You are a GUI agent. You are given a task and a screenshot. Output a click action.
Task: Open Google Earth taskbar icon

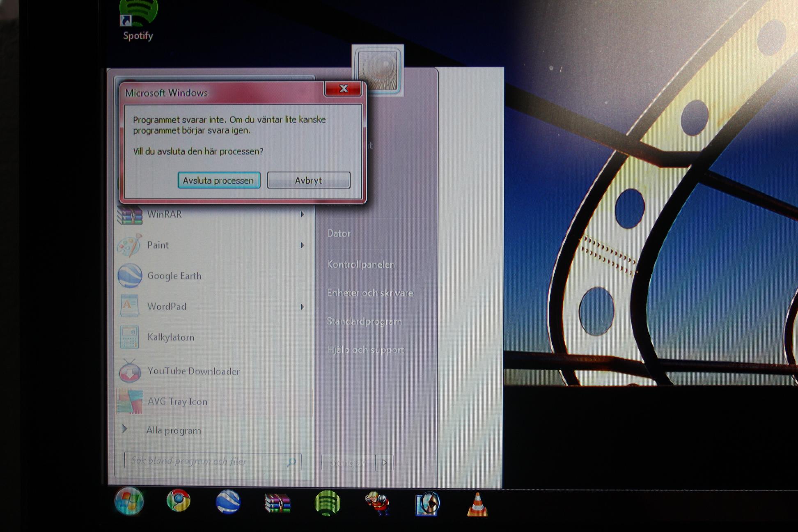(x=228, y=502)
